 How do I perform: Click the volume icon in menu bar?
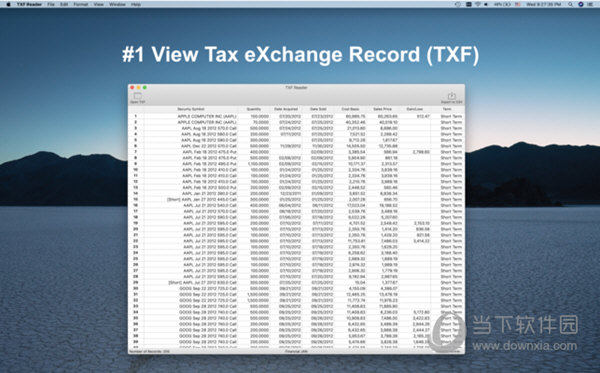click(x=487, y=4)
